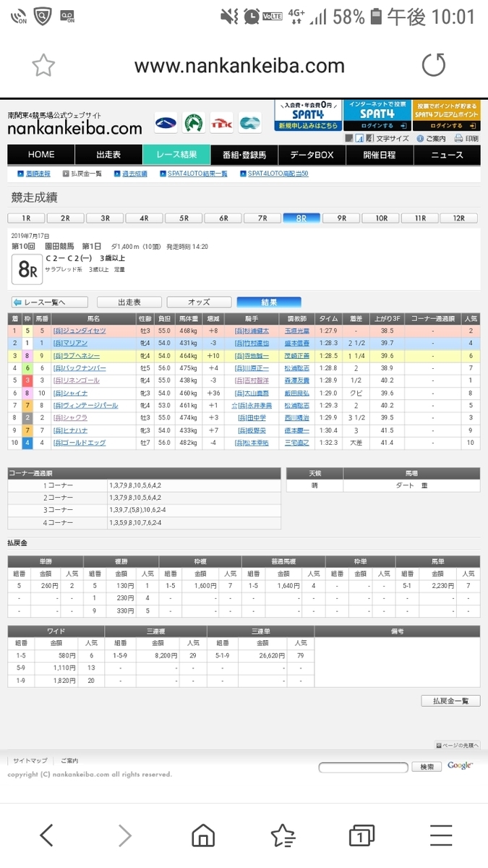Screen dimensions: 488x868
Task: Click the オッズ button
Action: pyautogui.click(x=199, y=302)
